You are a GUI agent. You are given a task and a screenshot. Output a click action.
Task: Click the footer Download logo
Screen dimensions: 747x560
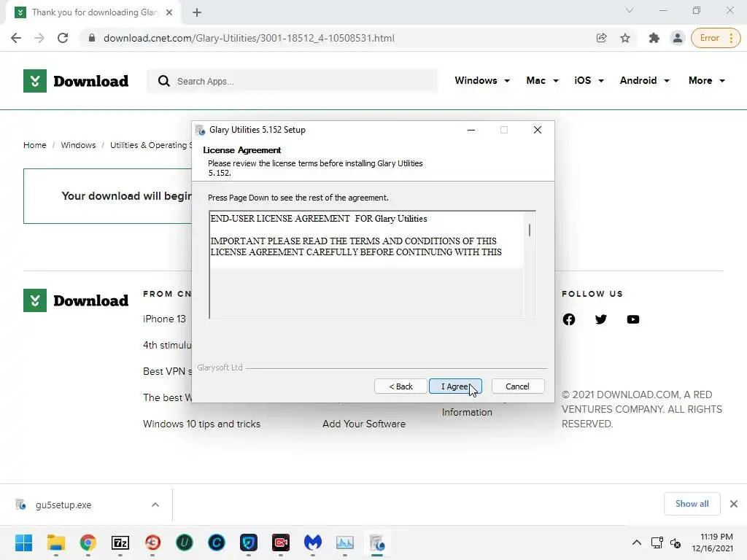pos(76,300)
